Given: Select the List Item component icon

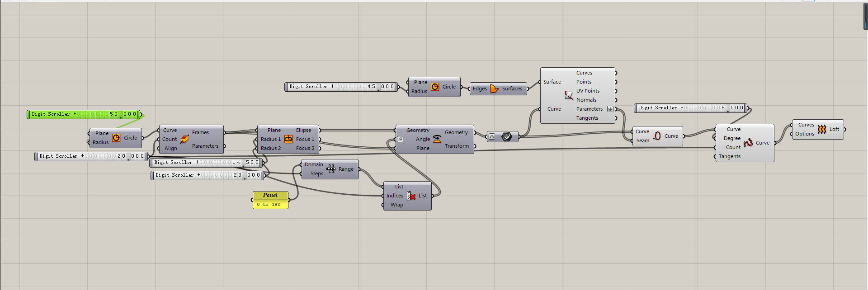Looking at the screenshot, I should point(411,196).
